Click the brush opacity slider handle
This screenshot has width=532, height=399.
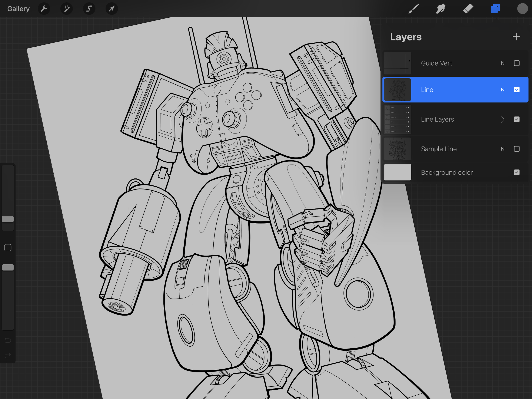click(x=8, y=267)
